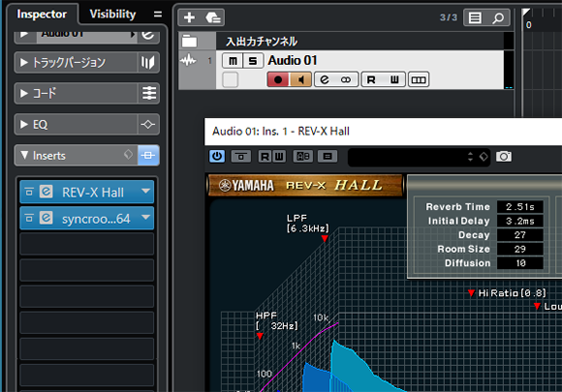Click the REV-X Hall insert name
This screenshot has height=392, width=562.
93,193
